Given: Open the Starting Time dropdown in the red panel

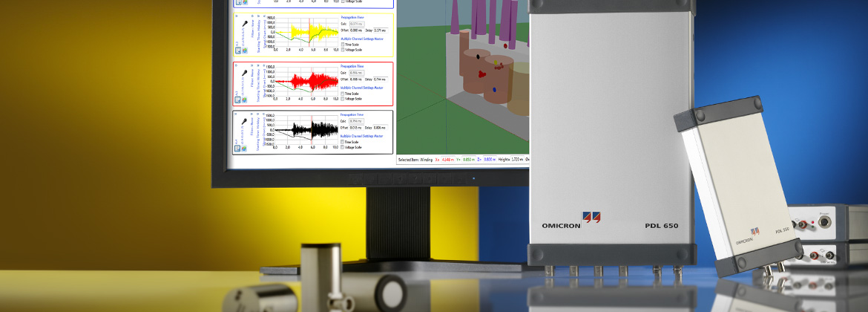Looking at the screenshot, I should pos(258,65).
